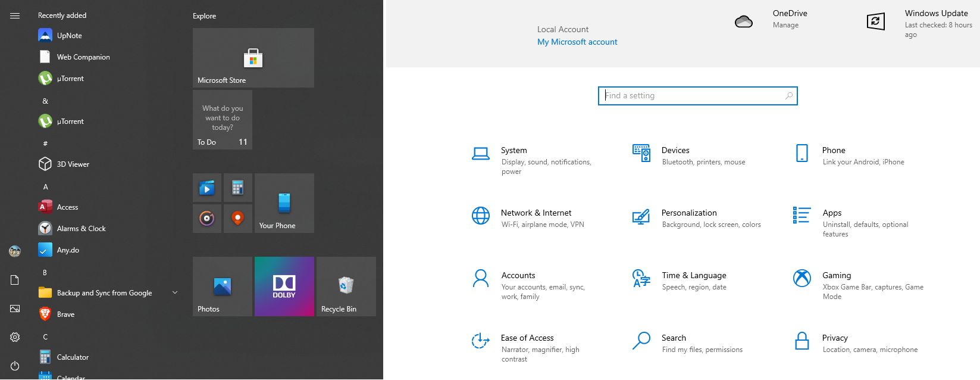Click the letter A header in app list
Image resolution: width=980 pixels, height=380 pixels.
coord(45,187)
